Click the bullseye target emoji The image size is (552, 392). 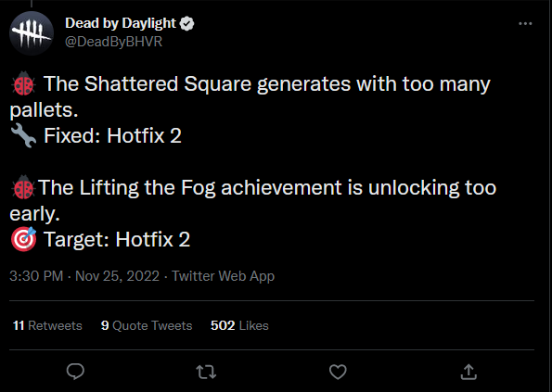click(23, 239)
